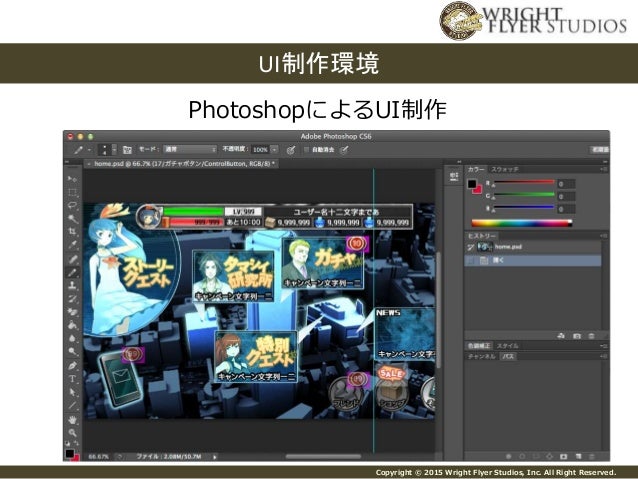Open the brush panel toggle icon in options bar

(x=127, y=150)
